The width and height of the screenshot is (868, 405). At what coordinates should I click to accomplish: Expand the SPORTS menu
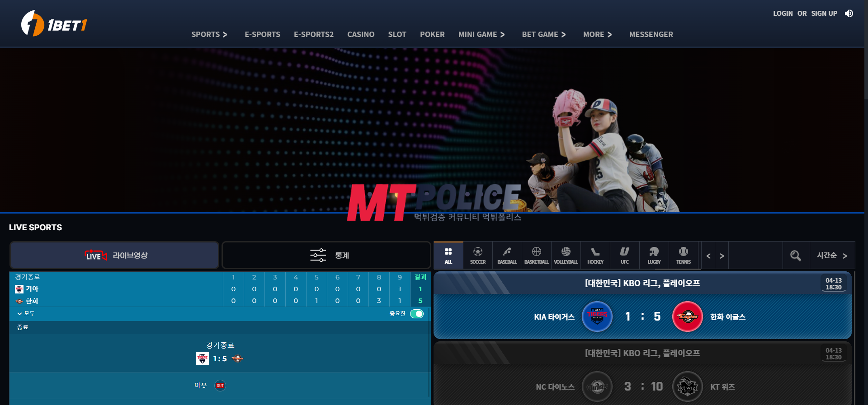pyautogui.click(x=209, y=34)
